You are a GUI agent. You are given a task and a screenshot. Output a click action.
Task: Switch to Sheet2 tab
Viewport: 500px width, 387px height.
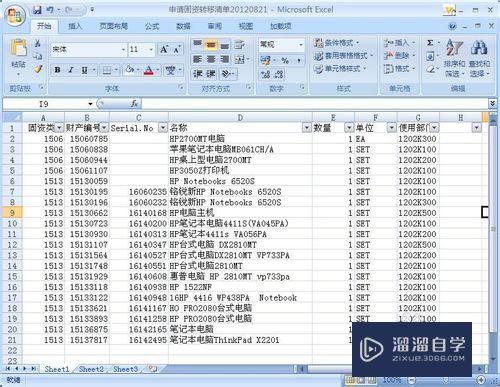91,369
